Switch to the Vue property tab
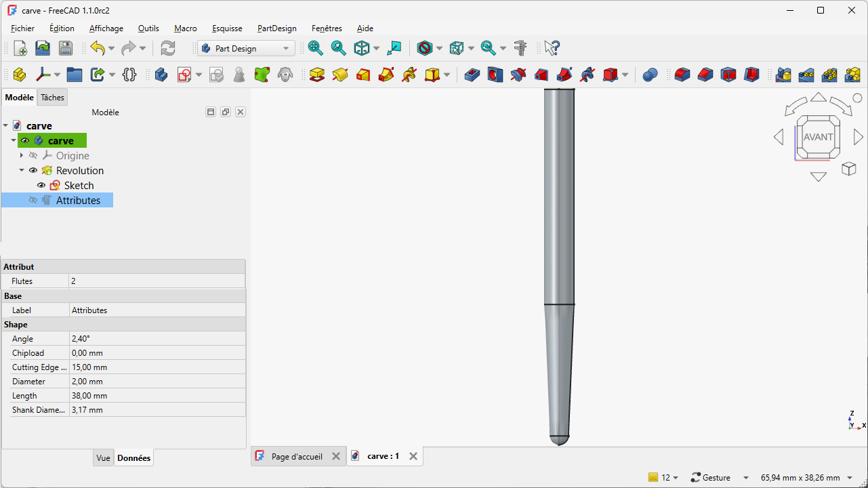868x488 pixels. 103,458
